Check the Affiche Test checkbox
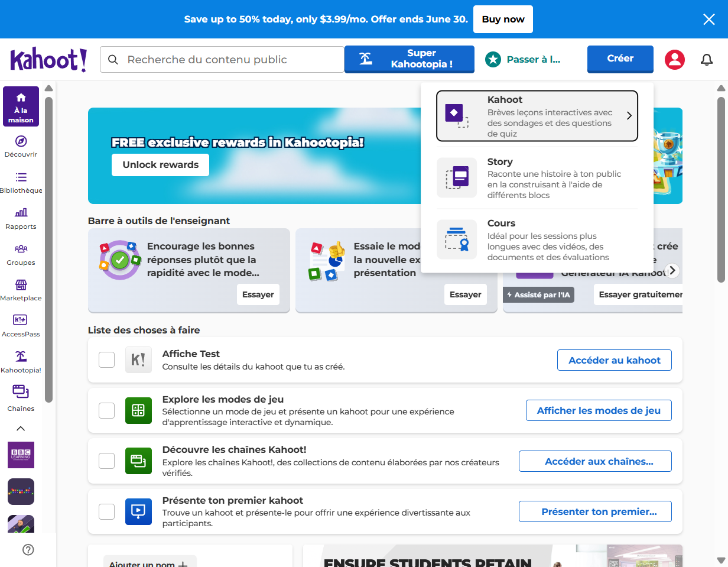Screen dimensions: 728x567 coord(106,359)
